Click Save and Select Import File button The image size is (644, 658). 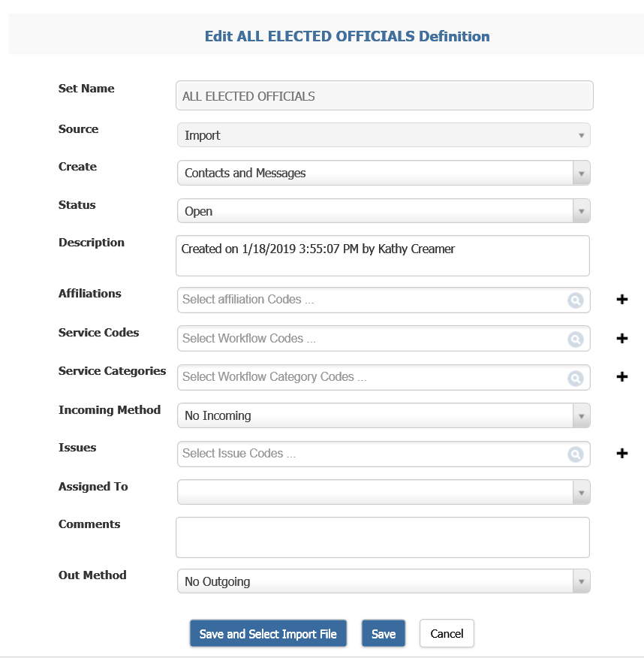coord(269,633)
